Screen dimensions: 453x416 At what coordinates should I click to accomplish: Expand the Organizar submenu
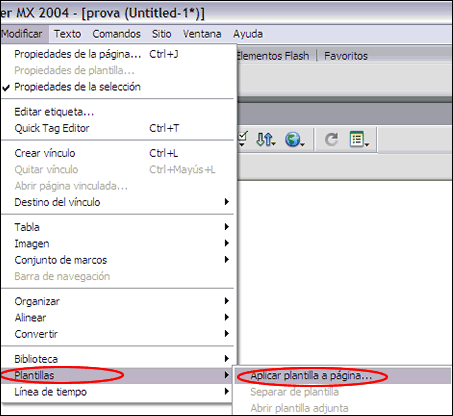click(x=118, y=301)
